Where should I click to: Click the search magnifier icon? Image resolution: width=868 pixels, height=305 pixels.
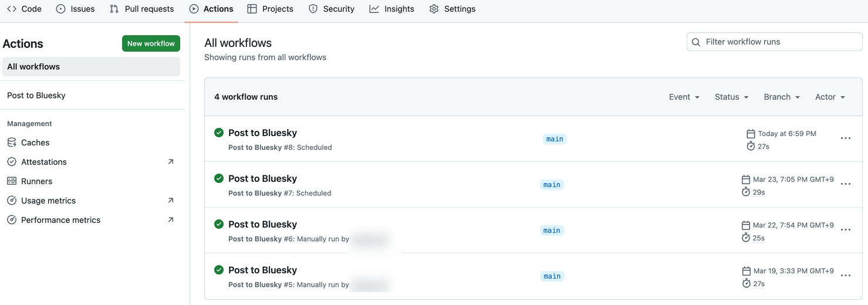696,42
